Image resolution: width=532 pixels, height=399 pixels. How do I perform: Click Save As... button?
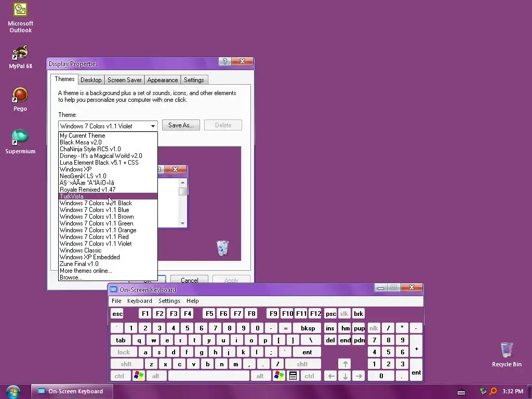[181, 125]
